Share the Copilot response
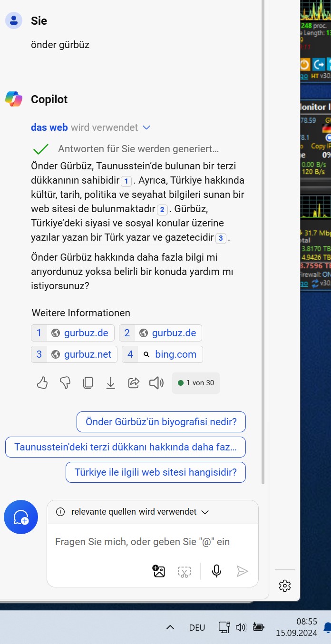Viewport: 331px width, 644px height. coord(134,383)
